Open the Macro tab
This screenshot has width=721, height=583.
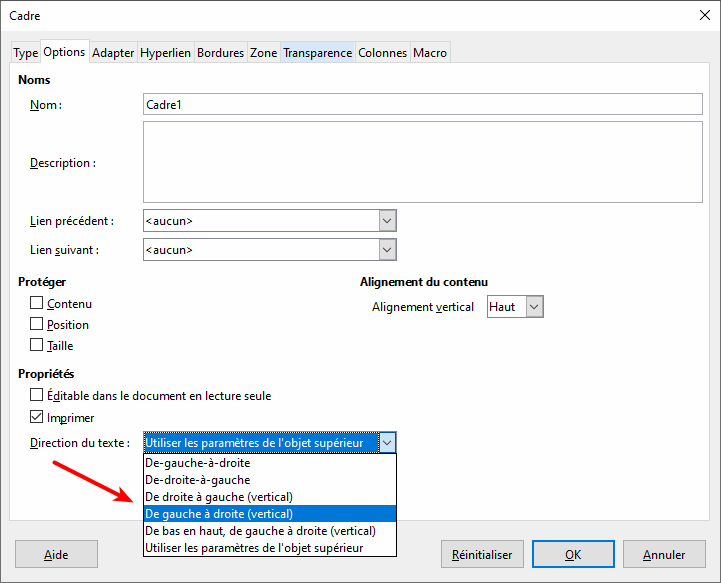429,53
